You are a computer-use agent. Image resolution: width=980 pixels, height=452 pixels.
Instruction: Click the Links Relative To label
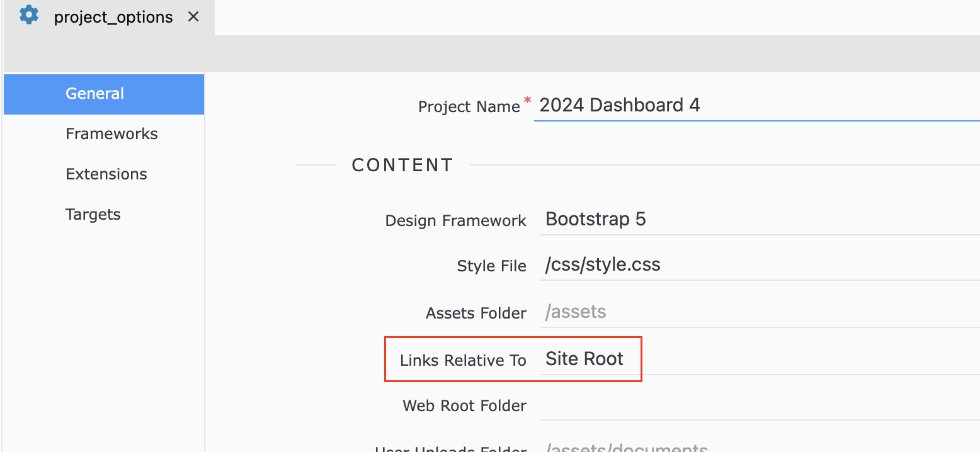(463, 361)
